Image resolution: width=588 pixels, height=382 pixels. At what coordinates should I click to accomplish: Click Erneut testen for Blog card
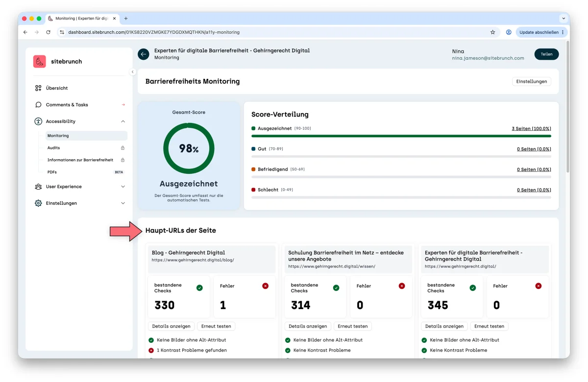(x=216, y=326)
